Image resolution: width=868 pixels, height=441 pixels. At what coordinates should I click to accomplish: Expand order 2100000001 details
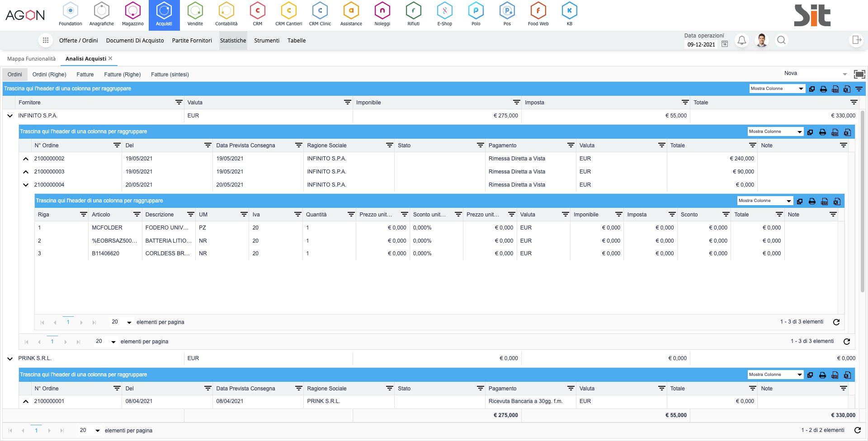26,401
